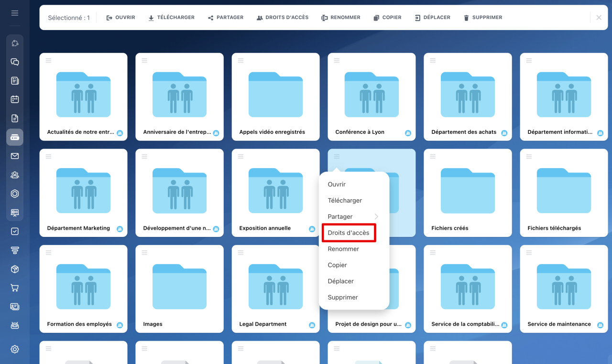Select the Conférence à Lyon folder
The height and width of the screenshot is (364, 612).
tap(372, 95)
